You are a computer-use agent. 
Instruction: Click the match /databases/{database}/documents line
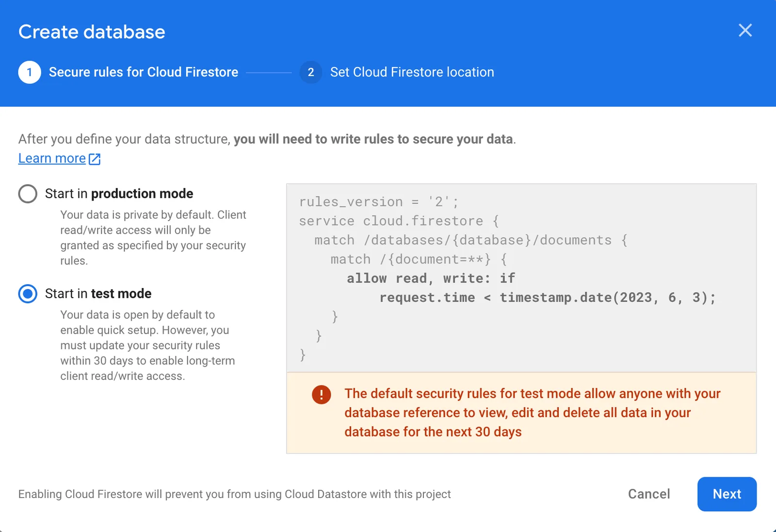tap(471, 240)
